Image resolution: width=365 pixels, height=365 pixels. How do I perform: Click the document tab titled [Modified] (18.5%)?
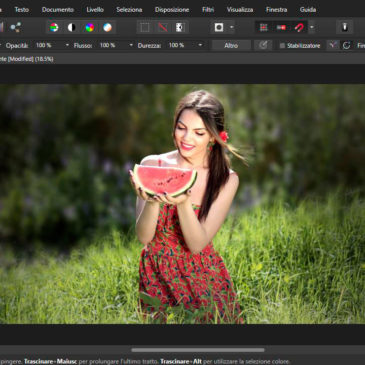27,59
